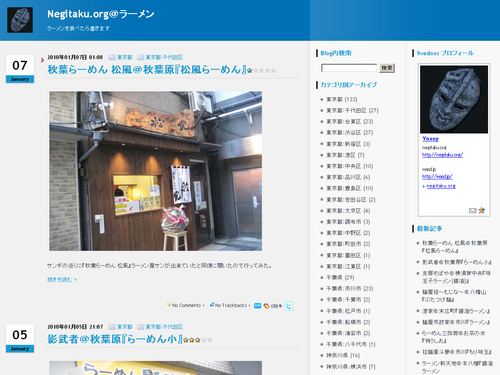The height and width of the screenshot is (375, 500).
Task: Open archive category 東京都:世田谷区 (2)
Action: pyautogui.click(x=351, y=200)
